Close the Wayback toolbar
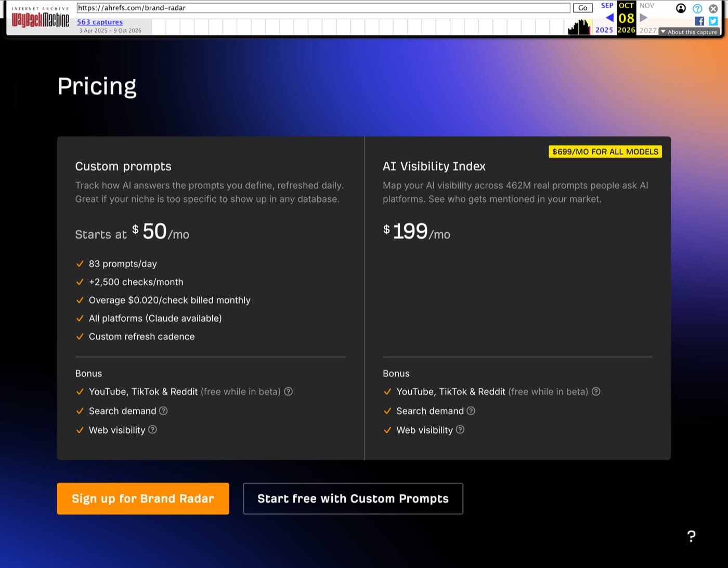This screenshot has width=728, height=568. click(713, 8)
